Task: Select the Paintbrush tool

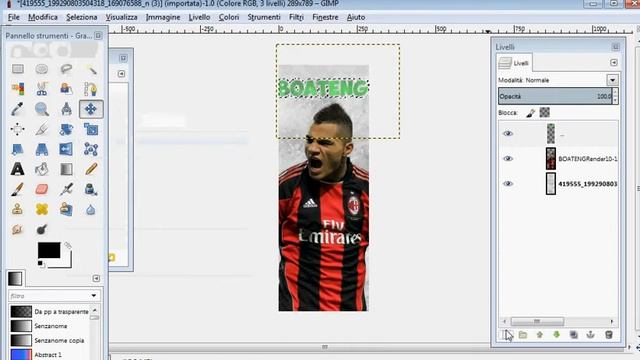Action: tap(18, 189)
